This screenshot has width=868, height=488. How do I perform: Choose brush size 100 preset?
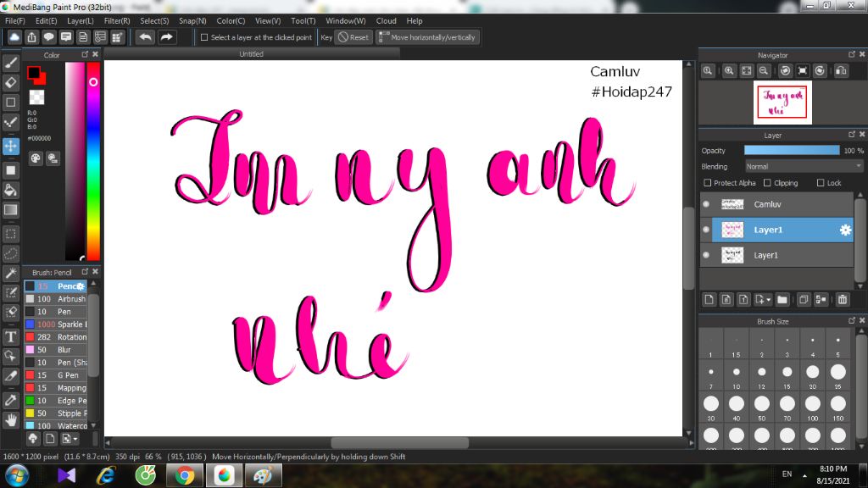(x=813, y=408)
